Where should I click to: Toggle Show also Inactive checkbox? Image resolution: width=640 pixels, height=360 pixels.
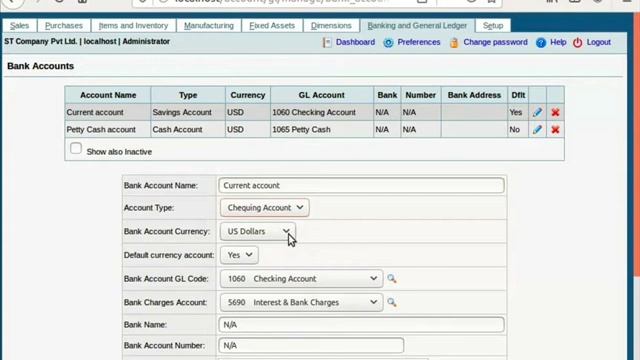tap(76, 148)
